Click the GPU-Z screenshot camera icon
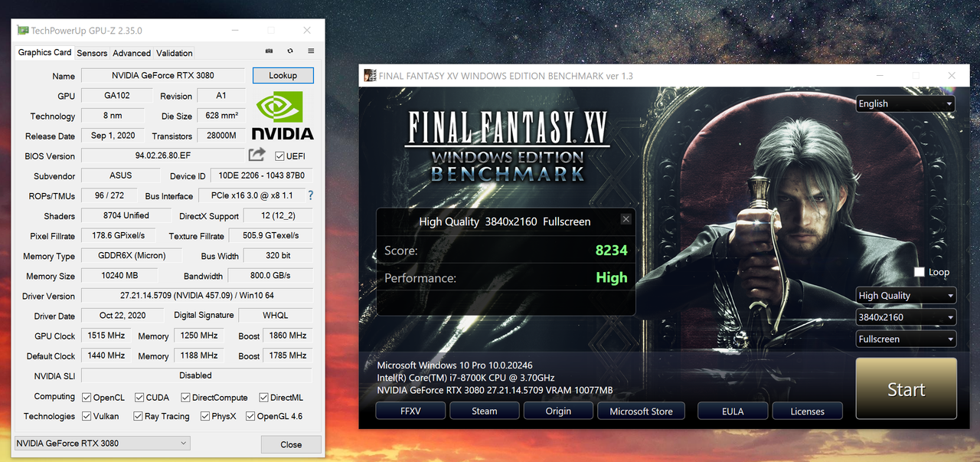This screenshot has height=462, width=980. (269, 51)
